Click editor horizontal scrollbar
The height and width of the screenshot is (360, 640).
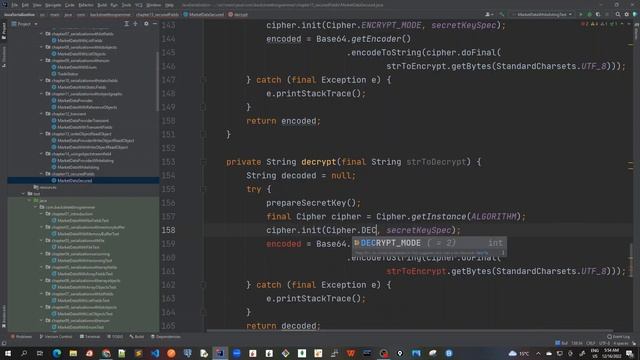tap(409, 331)
